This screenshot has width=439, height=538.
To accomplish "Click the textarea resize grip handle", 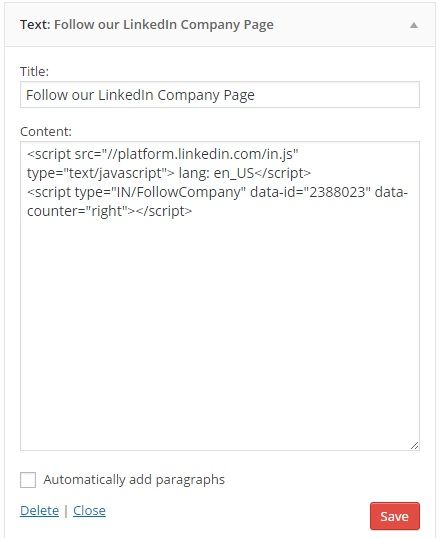I will click(414, 445).
